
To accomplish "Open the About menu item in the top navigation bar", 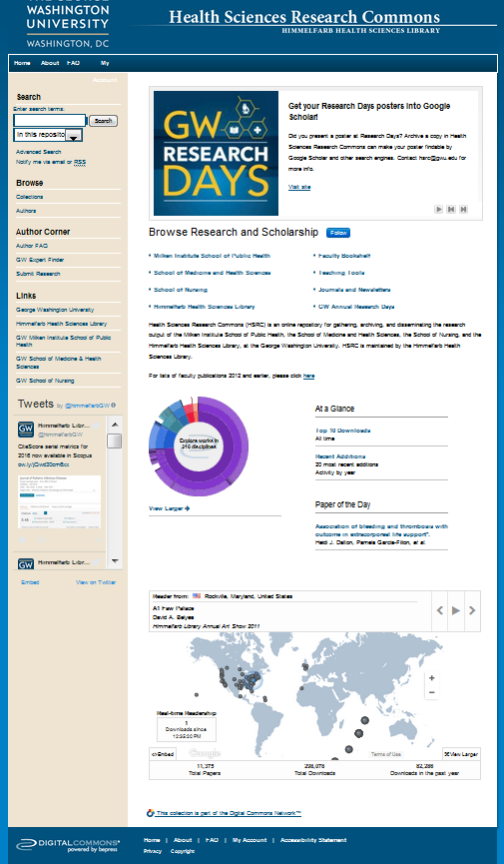I will (50, 63).
